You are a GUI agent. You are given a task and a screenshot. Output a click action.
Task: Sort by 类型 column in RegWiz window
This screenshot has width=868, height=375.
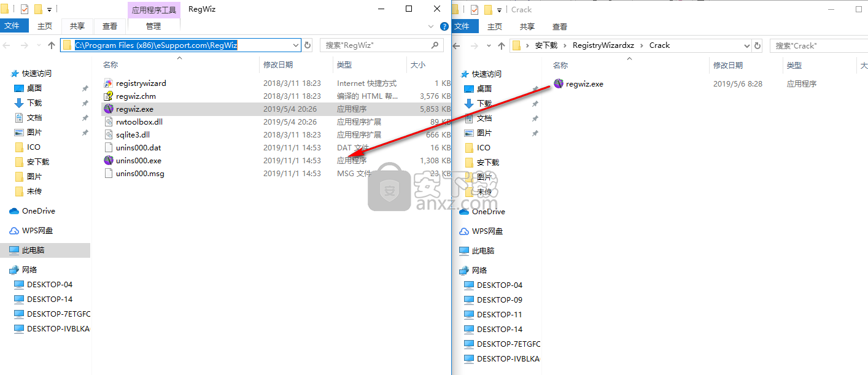(344, 64)
